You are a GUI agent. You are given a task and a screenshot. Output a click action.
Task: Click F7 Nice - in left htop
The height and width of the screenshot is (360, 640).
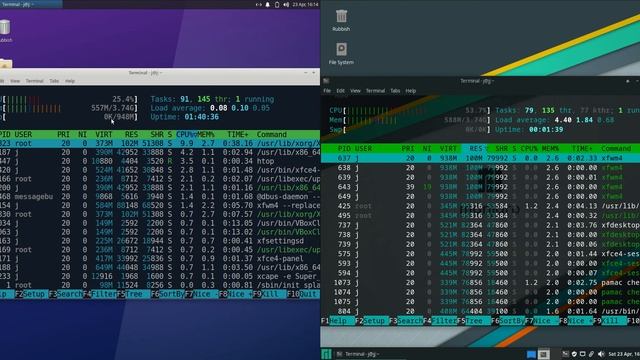(201, 294)
